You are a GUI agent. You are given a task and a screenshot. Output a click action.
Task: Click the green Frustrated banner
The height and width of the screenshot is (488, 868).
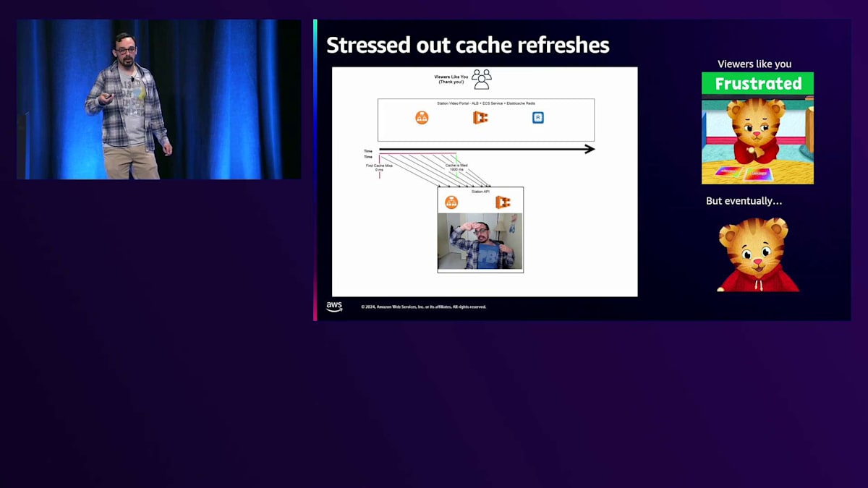[x=757, y=84]
